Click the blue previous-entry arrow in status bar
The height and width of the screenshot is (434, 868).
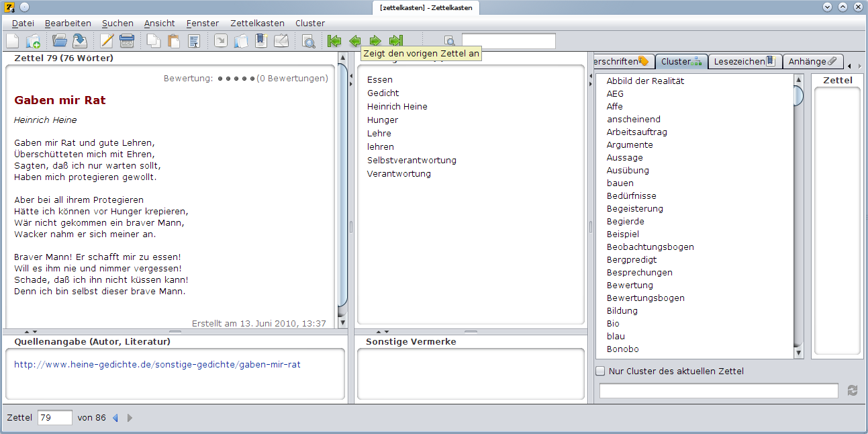(115, 418)
